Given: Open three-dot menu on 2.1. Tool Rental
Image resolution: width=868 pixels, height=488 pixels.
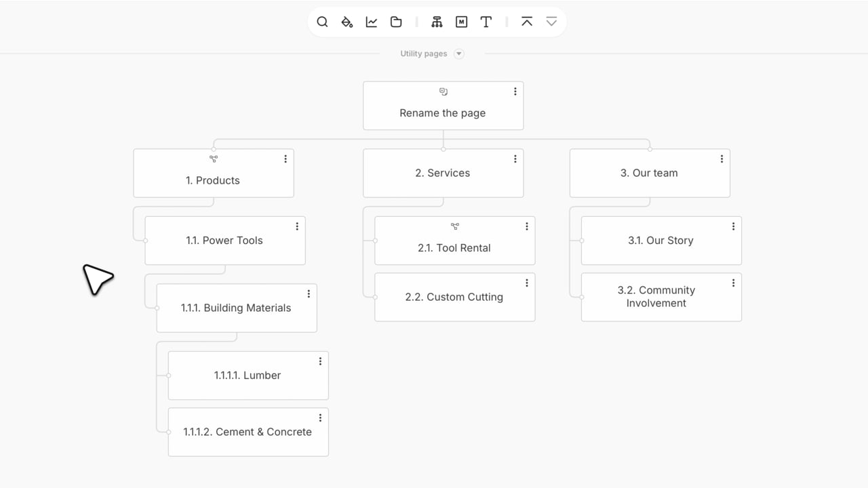Looking at the screenshot, I should pos(527,226).
